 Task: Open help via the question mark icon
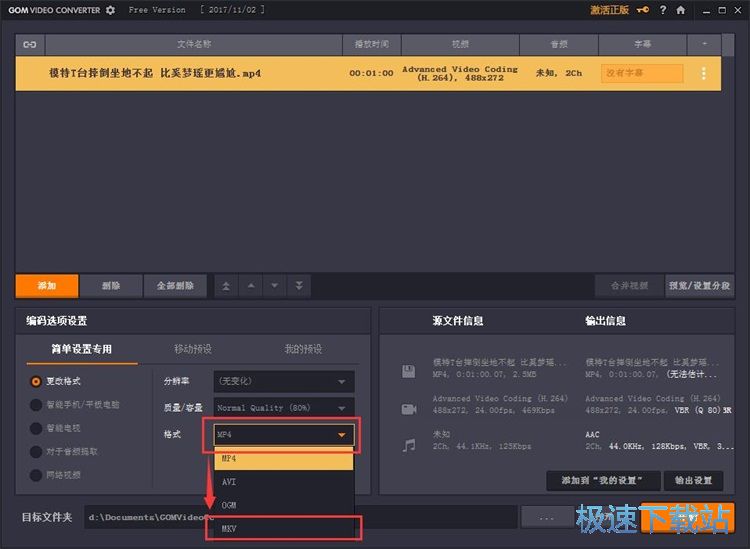(663, 10)
